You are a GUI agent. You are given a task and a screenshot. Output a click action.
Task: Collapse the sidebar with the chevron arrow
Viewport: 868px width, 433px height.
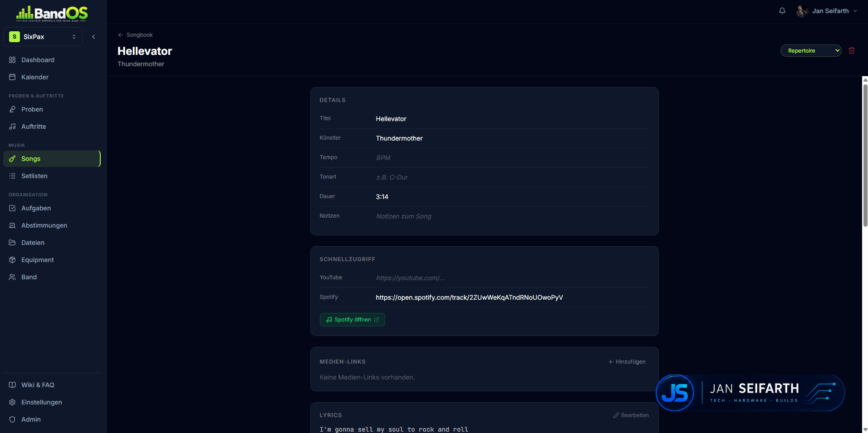pyautogui.click(x=93, y=37)
